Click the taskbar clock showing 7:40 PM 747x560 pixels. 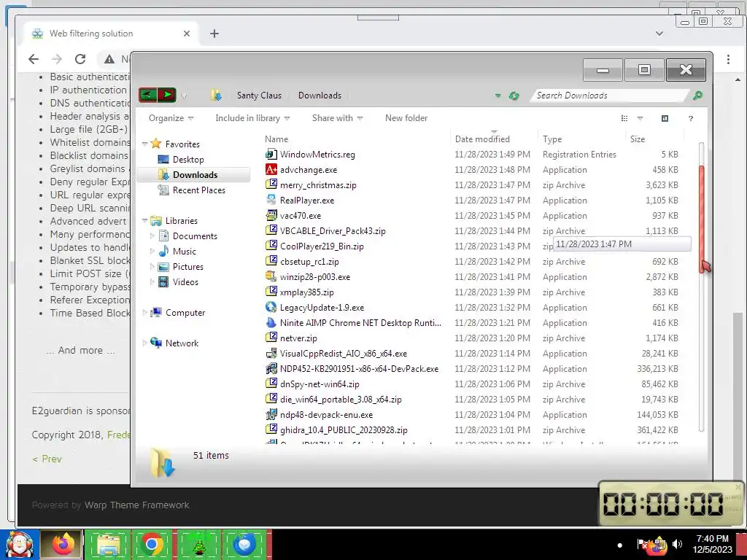coord(712,544)
